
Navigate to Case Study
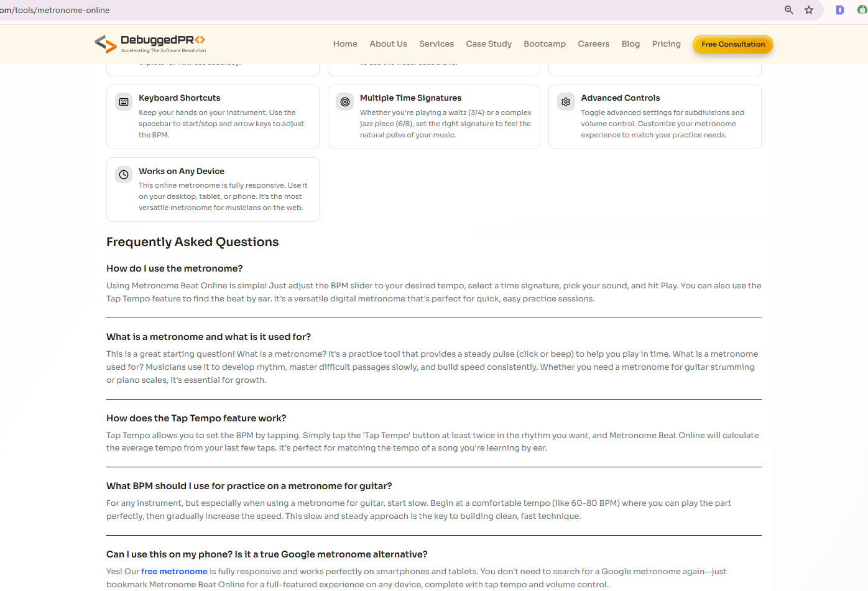[489, 44]
